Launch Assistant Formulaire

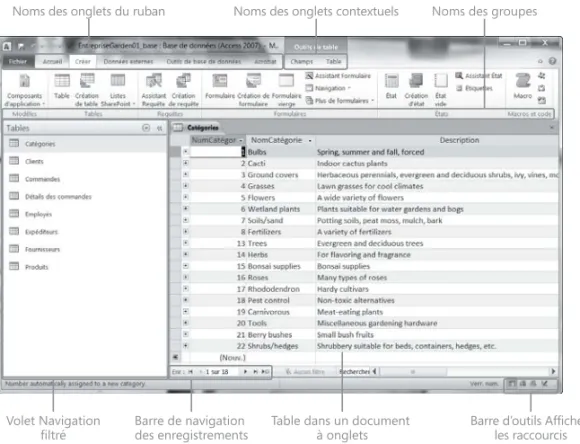click(x=338, y=76)
